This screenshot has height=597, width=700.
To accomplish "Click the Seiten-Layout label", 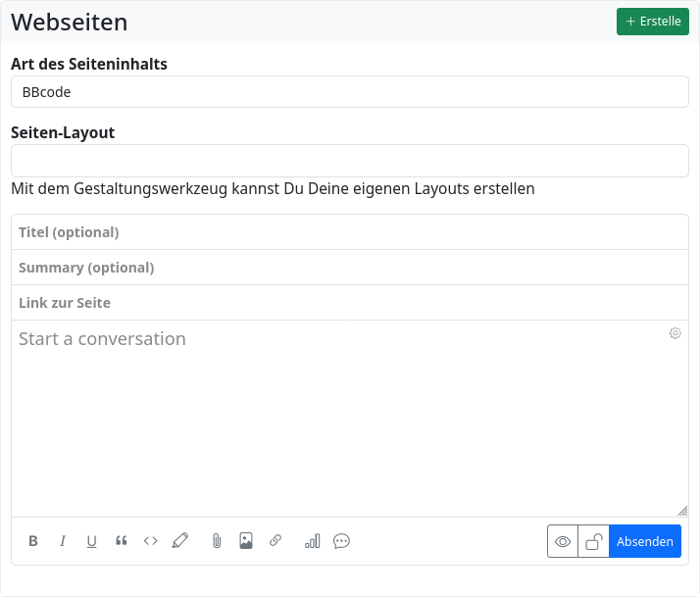I will click(x=63, y=132).
